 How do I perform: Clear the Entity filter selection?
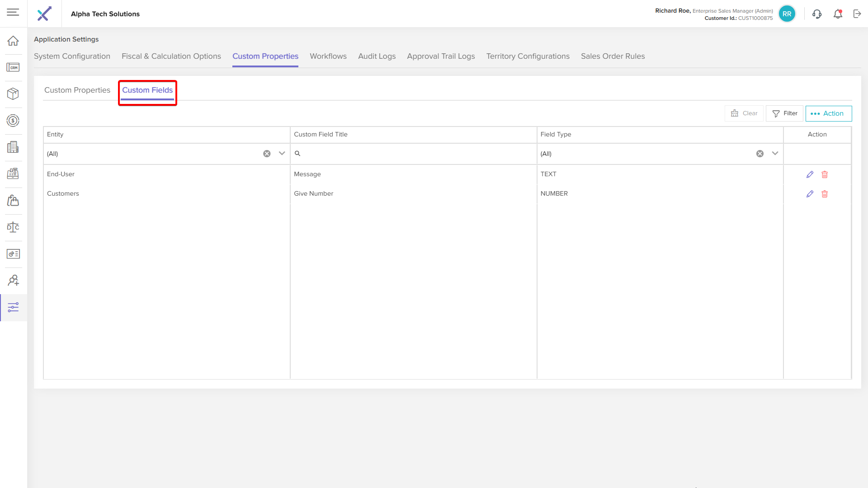click(x=267, y=154)
